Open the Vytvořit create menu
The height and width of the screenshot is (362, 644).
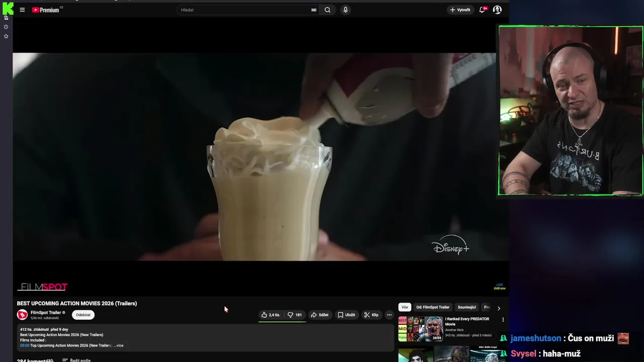pyautogui.click(x=460, y=10)
